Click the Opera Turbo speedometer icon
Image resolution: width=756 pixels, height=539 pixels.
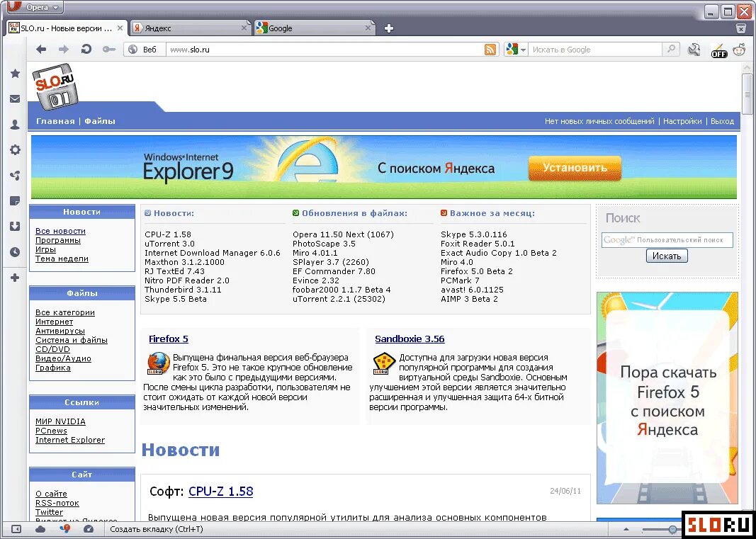pyautogui.click(x=89, y=529)
